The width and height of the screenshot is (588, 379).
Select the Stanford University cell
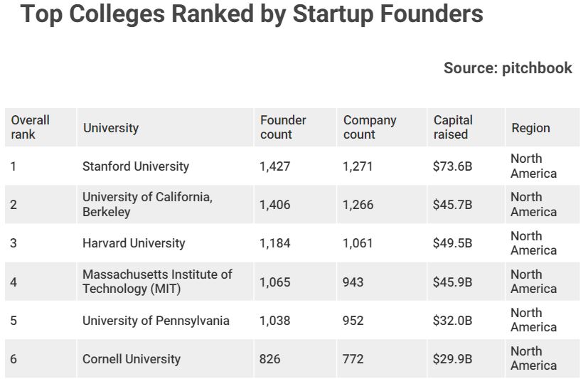tap(136, 166)
